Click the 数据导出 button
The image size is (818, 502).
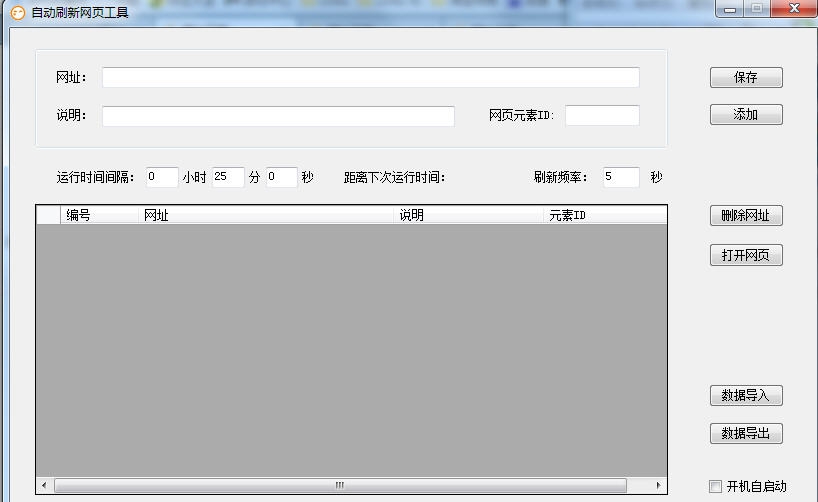pos(746,433)
